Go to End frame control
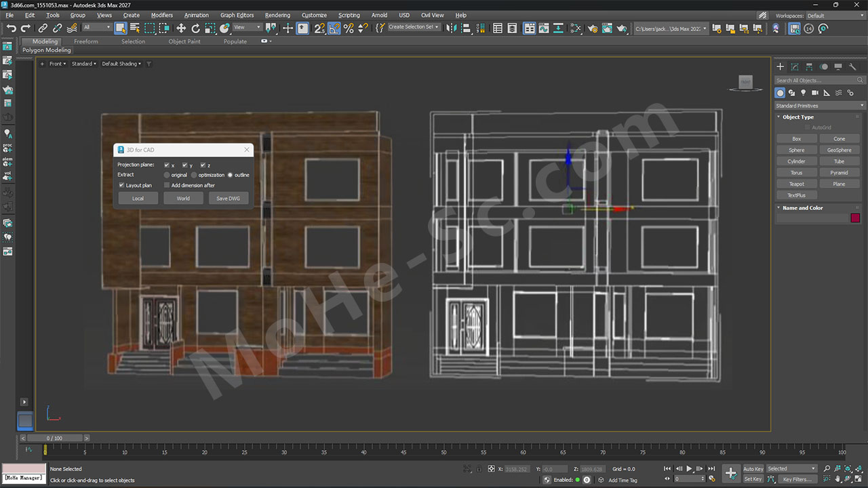The width and height of the screenshot is (868, 488). pos(711,468)
